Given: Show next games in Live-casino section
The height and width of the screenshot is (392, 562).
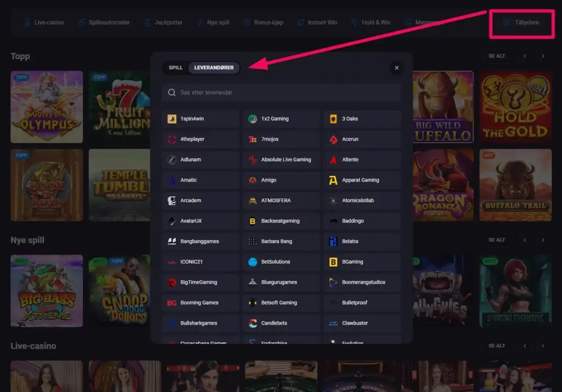Looking at the screenshot, I should tap(543, 345).
